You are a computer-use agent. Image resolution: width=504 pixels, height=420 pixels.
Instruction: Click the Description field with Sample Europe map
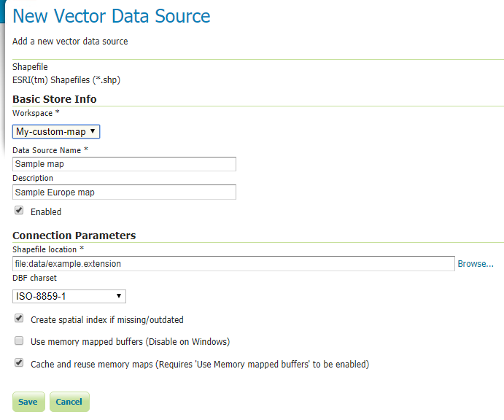click(124, 192)
